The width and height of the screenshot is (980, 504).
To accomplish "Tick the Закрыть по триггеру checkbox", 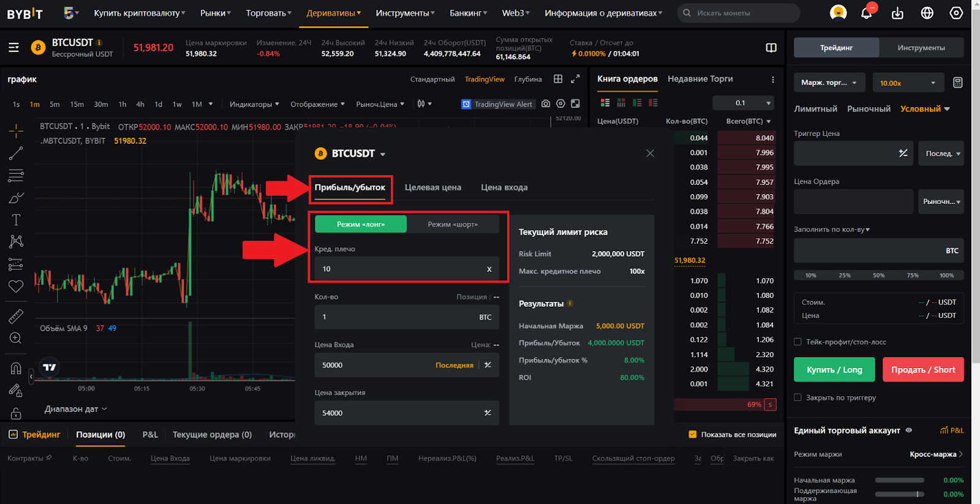I will (797, 397).
